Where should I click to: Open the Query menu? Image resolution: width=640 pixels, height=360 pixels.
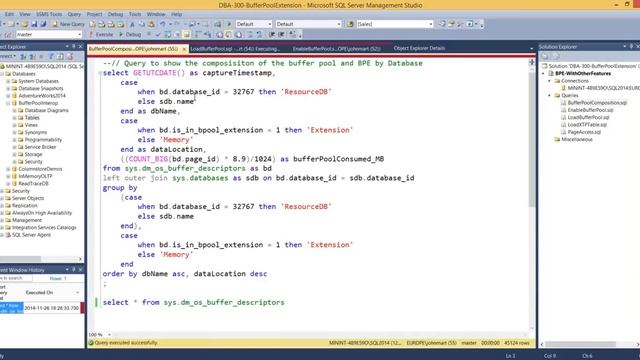(74, 14)
